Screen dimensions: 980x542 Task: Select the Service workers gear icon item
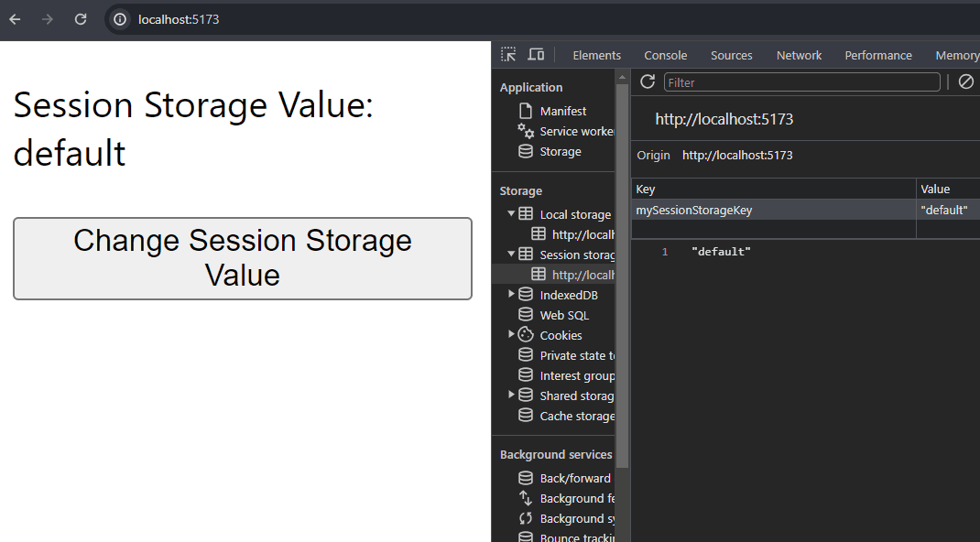pos(526,131)
